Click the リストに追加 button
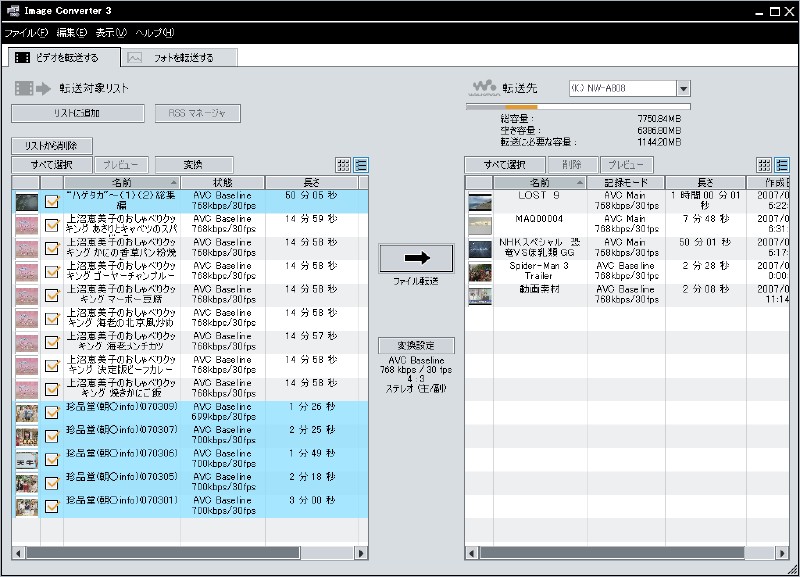The width and height of the screenshot is (800, 577). tap(78, 114)
